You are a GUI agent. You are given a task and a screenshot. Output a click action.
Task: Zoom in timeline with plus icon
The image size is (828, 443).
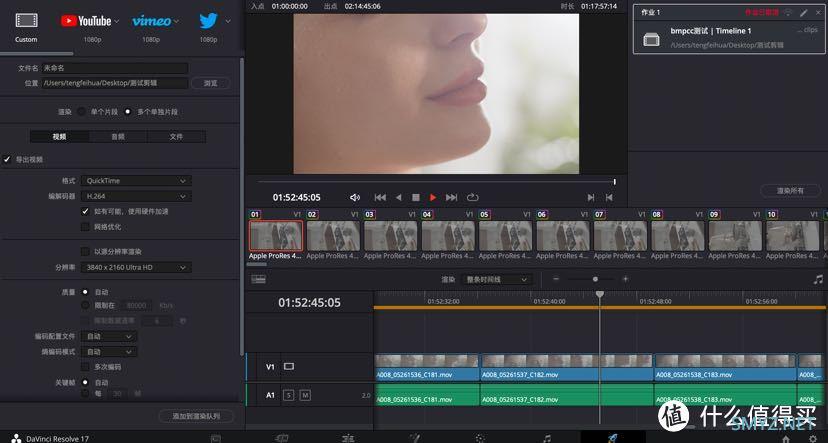[625, 279]
